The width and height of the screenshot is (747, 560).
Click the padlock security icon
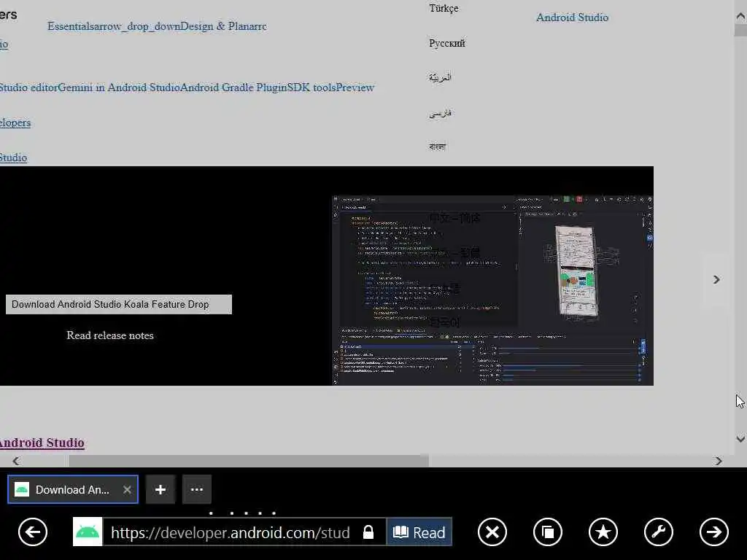368,532
